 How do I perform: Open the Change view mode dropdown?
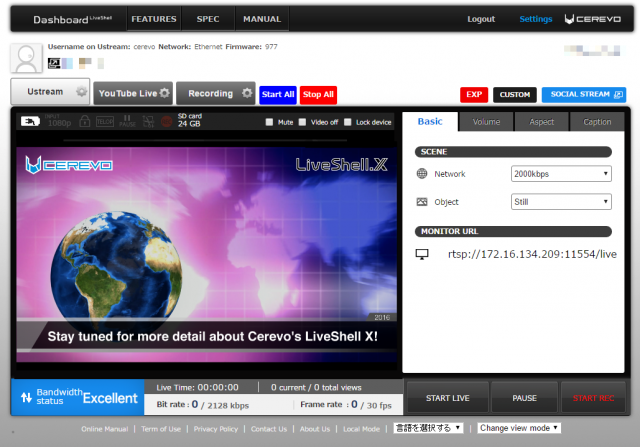[519, 428]
